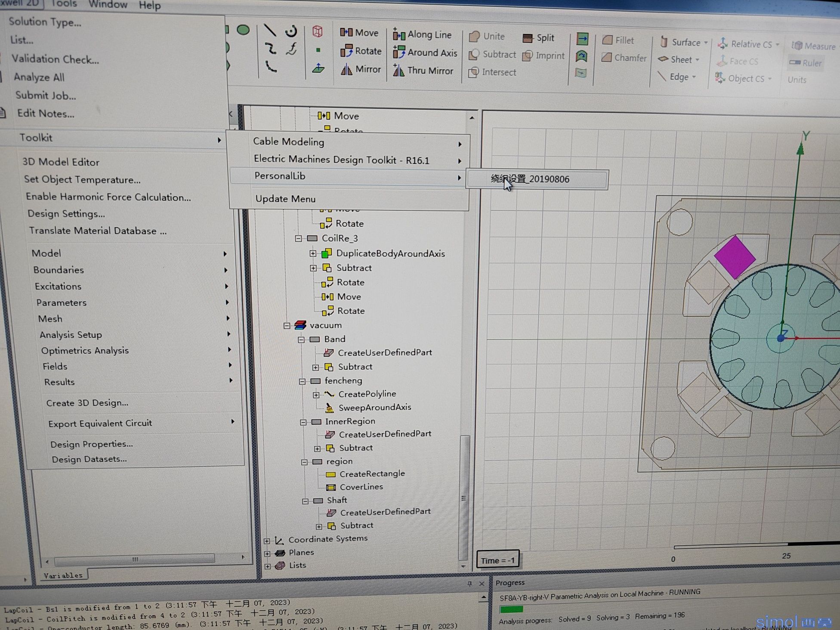840x630 pixels.
Task: Click the model tree vertical scrollbar
Action: point(463,497)
